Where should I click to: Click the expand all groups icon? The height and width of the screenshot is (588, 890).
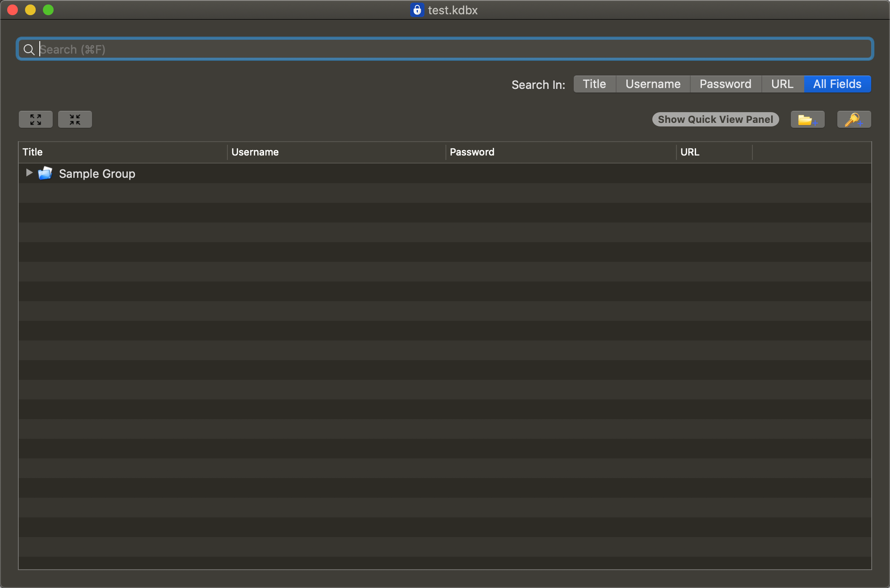pyautogui.click(x=36, y=119)
